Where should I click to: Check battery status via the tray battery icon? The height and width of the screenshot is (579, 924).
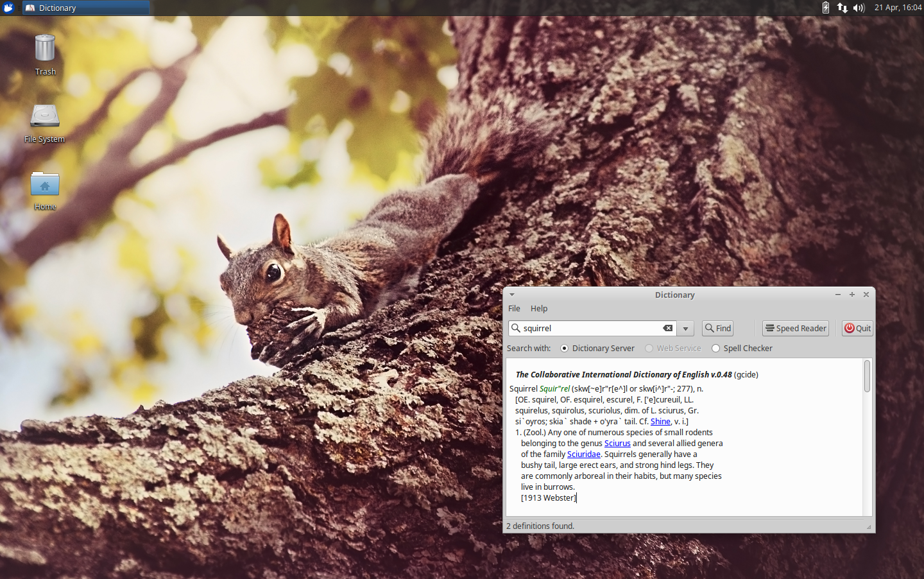pos(826,8)
